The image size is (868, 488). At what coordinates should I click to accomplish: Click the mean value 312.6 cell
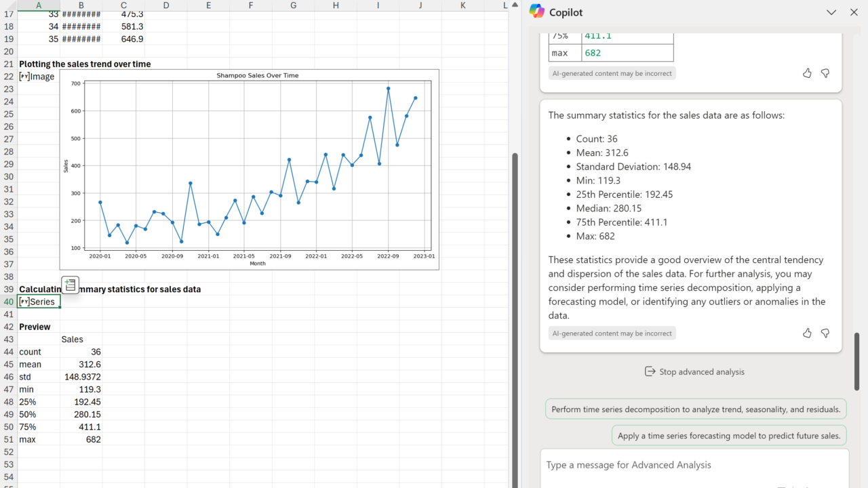tap(81, 365)
